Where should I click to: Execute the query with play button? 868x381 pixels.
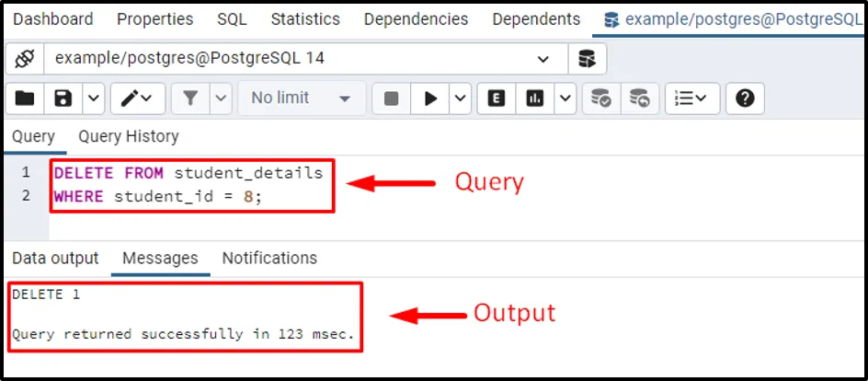coord(430,98)
